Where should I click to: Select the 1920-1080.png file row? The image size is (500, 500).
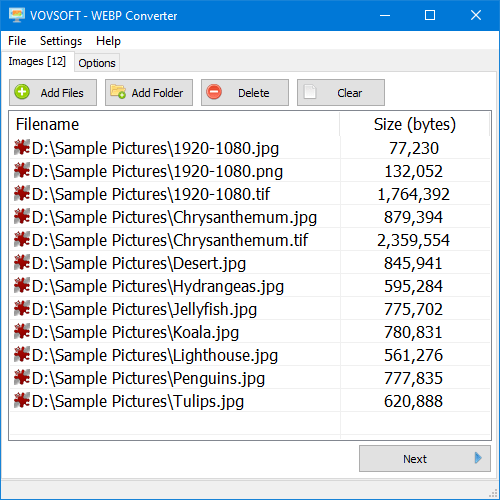(250, 171)
